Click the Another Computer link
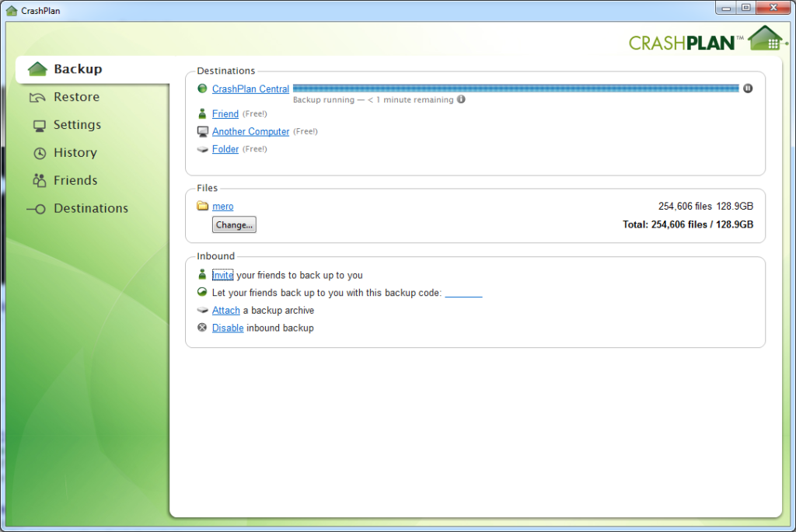The height and width of the screenshot is (532, 796). tap(250, 131)
